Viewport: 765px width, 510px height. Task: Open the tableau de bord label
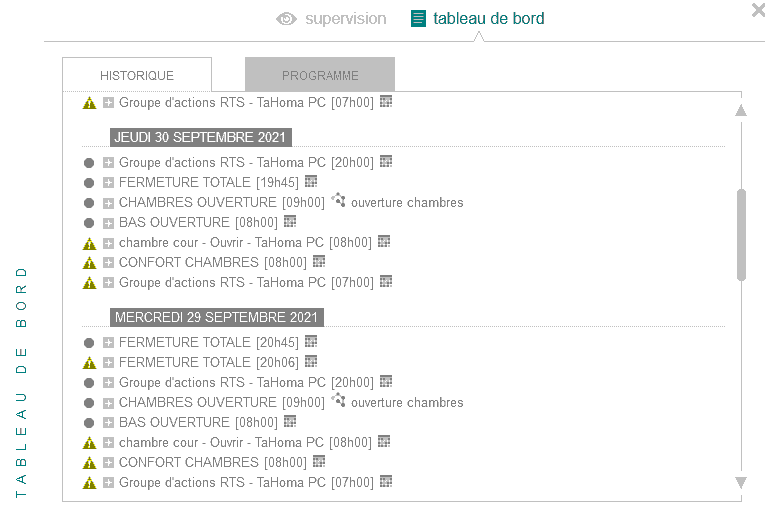click(x=488, y=18)
